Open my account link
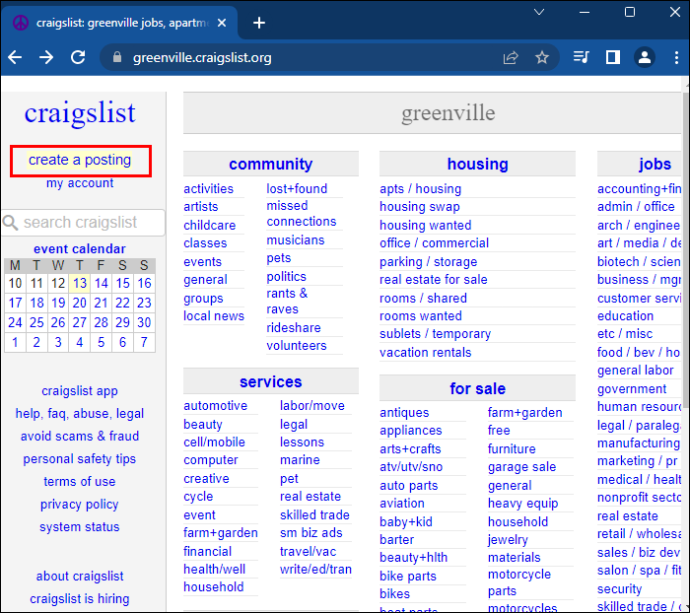 point(80,183)
